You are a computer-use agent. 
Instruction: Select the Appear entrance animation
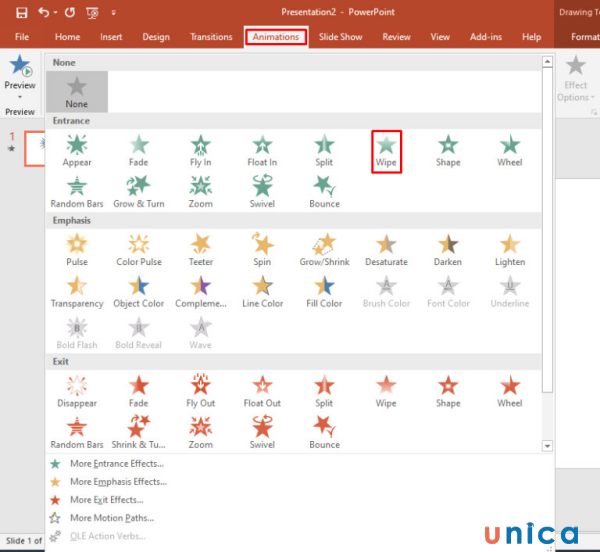tap(77, 151)
